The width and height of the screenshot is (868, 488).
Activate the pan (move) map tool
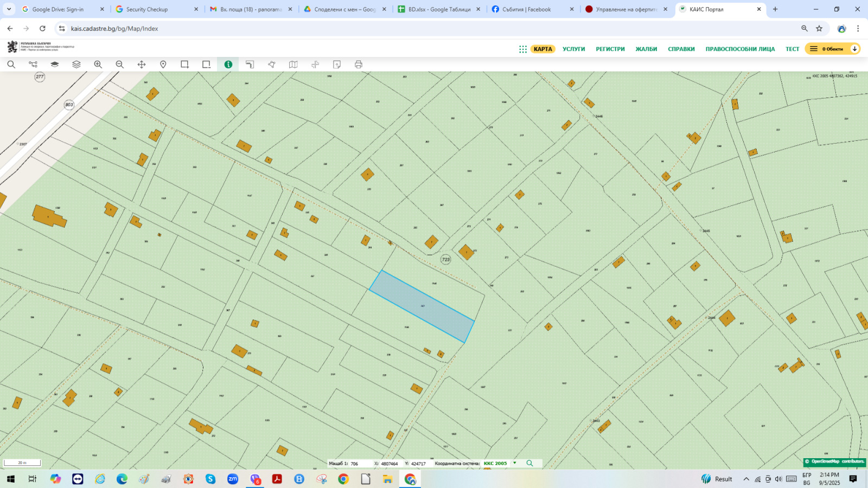pyautogui.click(x=142, y=65)
